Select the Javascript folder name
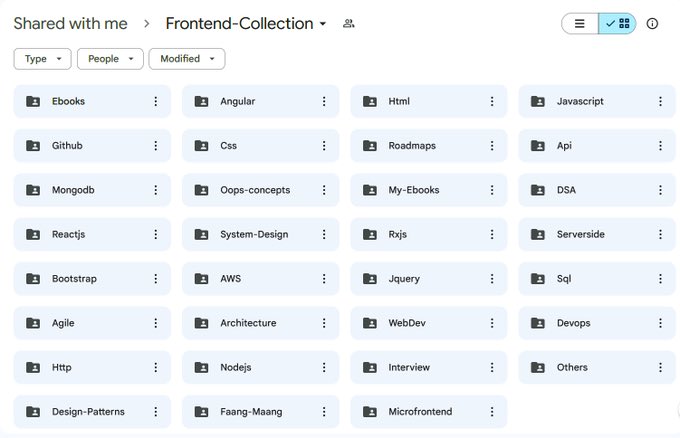 [x=580, y=101]
